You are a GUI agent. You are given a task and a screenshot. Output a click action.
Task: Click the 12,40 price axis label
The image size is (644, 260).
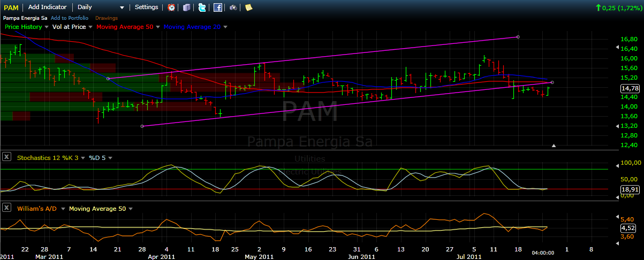coord(628,145)
